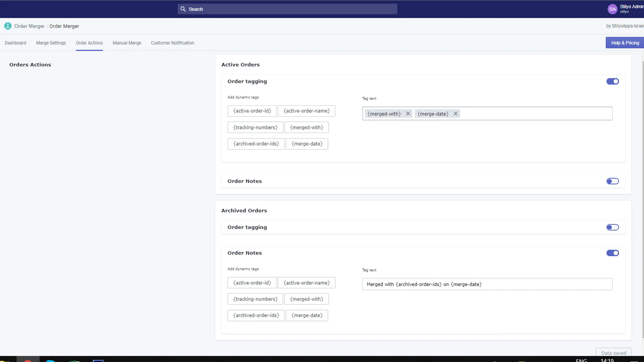644x362 pixels.
Task: Click the archived Order Notes text field
Action: click(x=487, y=284)
